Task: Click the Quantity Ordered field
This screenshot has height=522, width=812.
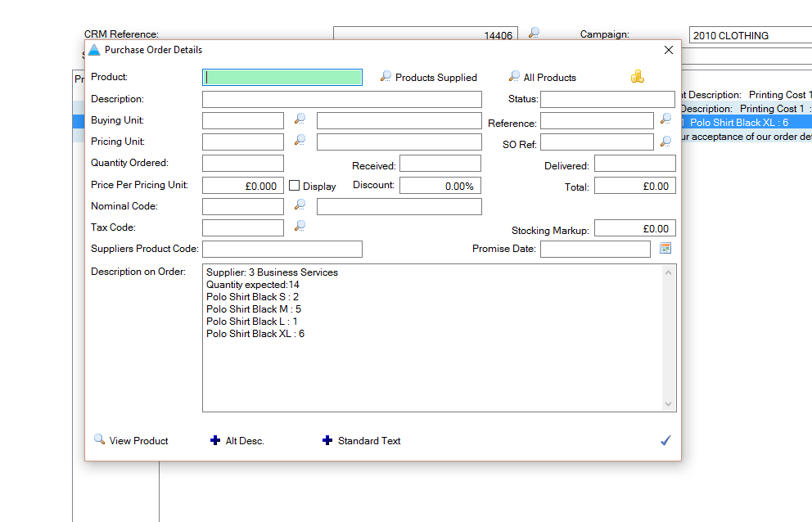Action: (x=243, y=163)
